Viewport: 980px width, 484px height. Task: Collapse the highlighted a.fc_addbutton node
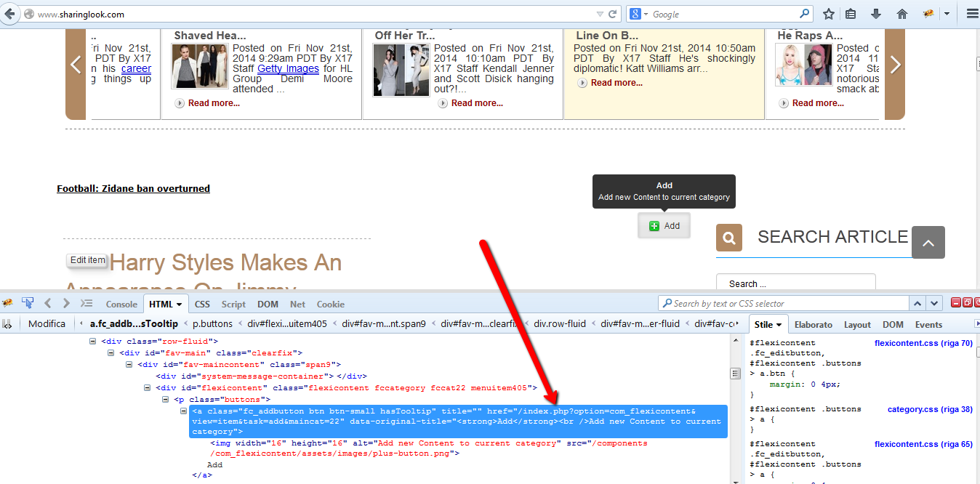click(185, 411)
